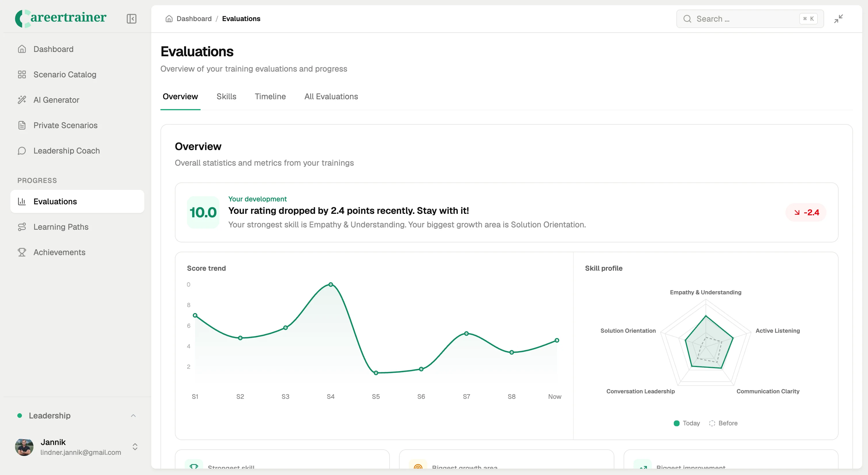Toggle the Today legend item

(687, 423)
